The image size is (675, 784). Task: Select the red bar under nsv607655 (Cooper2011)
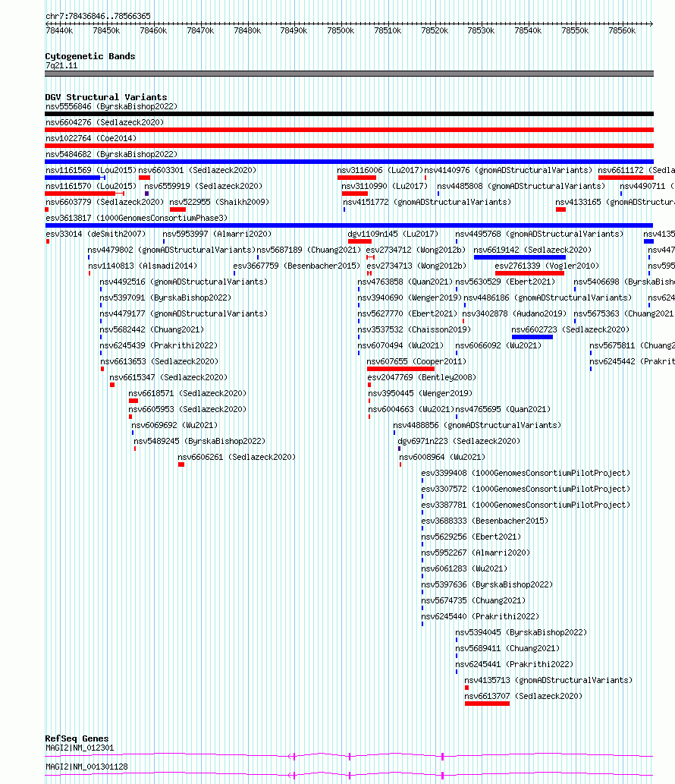400,369
